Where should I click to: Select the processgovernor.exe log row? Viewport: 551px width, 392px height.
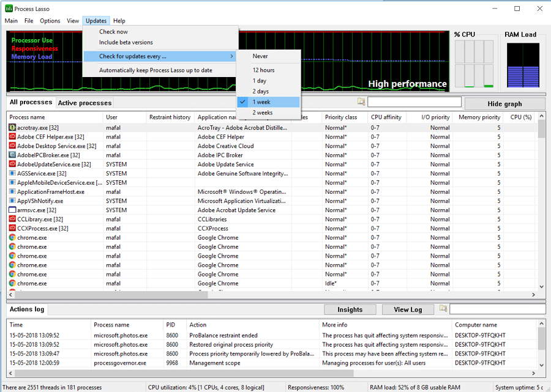(x=272, y=363)
